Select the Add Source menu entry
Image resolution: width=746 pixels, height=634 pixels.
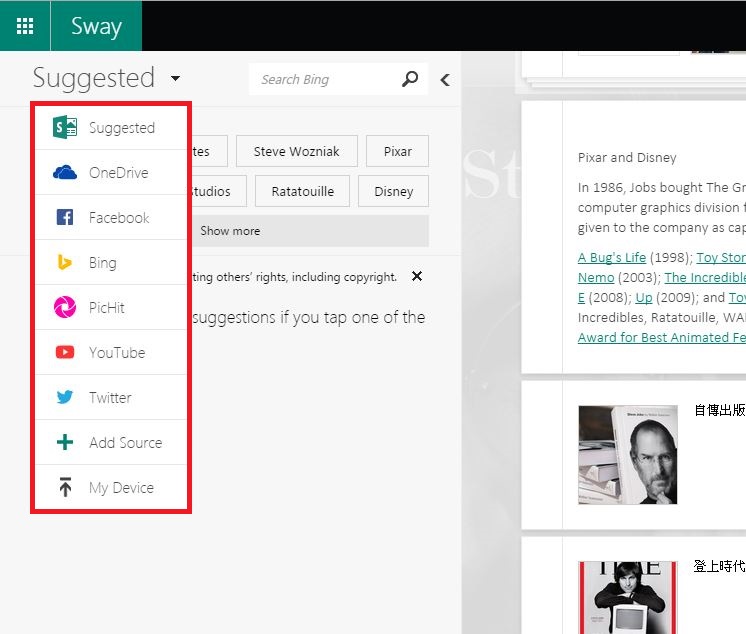[x=111, y=442]
